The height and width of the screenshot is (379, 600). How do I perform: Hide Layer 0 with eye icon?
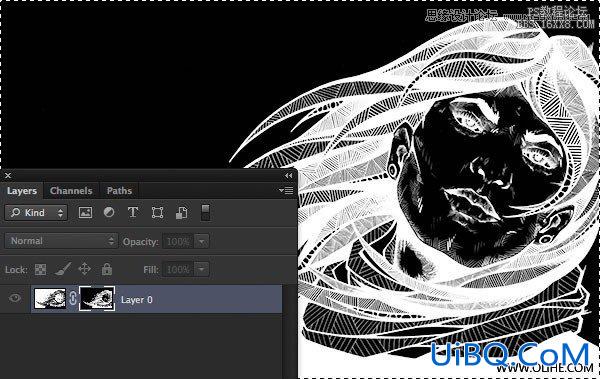(x=15, y=298)
